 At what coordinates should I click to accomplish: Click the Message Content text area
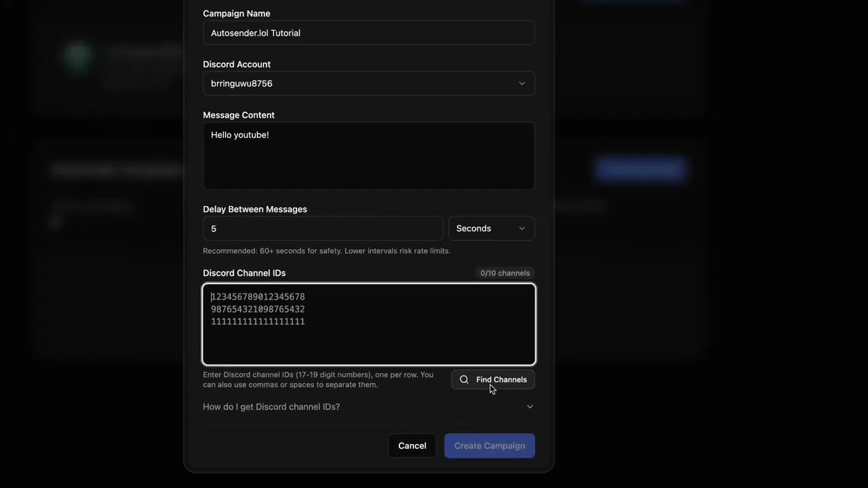[368, 156]
